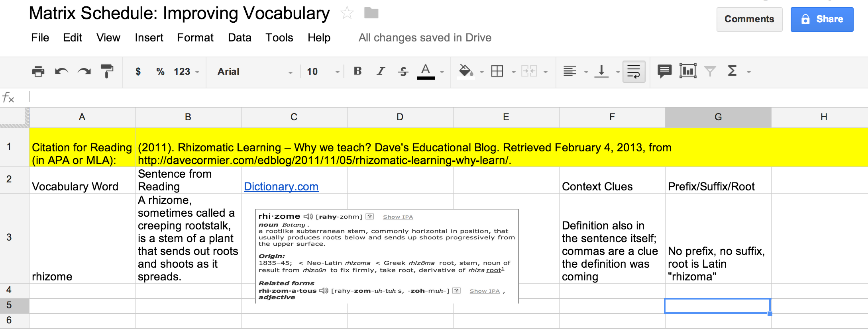Open the Help menu
868x329 pixels.
pyautogui.click(x=319, y=37)
